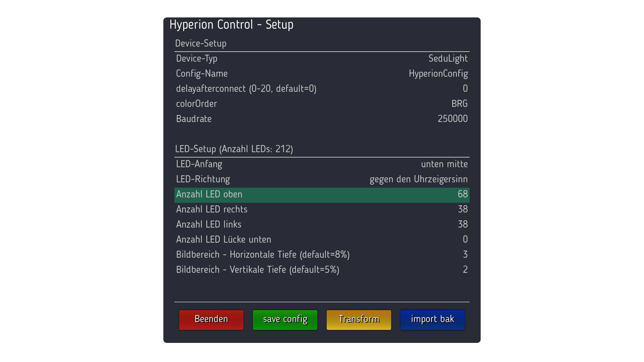Screen dimensions: 644x362
Task: Select the Device-Typ row
Action: [x=322, y=59]
